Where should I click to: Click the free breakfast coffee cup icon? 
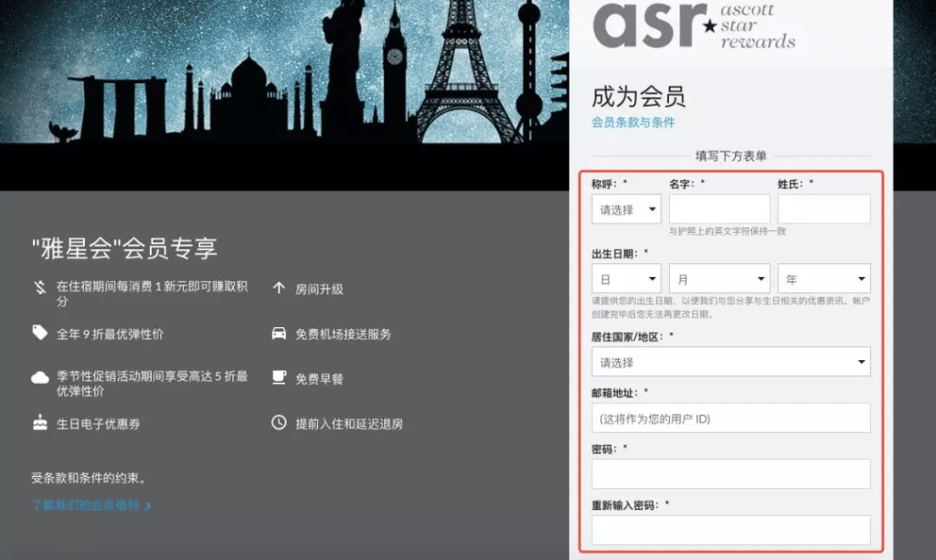click(x=279, y=377)
